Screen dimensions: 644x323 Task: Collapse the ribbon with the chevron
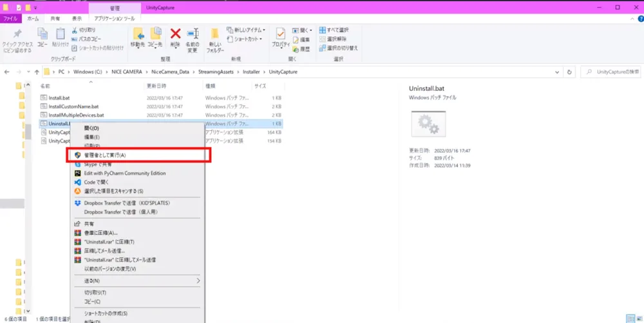632,19
